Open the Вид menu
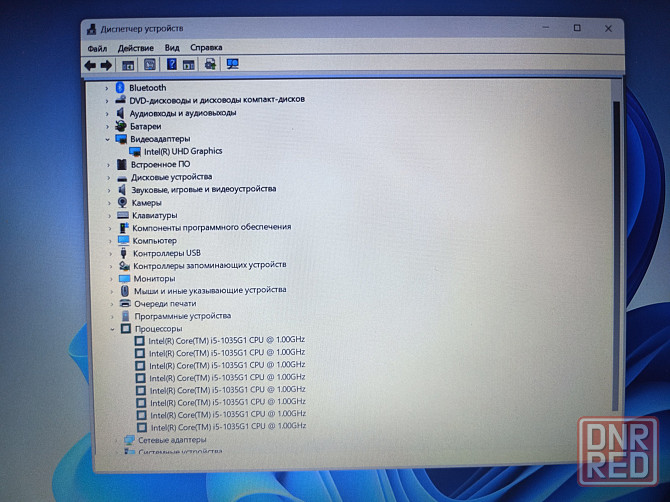The width and height of the screenshot is (670, 502). (172, 47)
